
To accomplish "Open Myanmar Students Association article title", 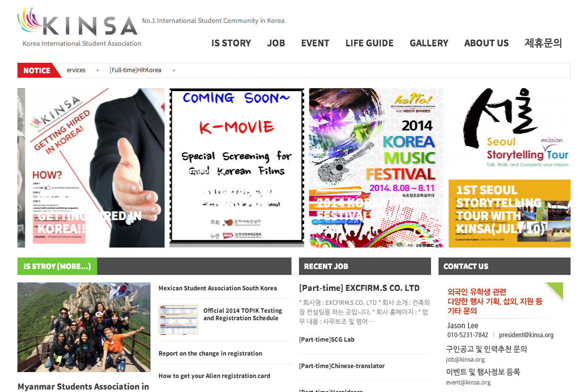I will [x=83, y=387].
